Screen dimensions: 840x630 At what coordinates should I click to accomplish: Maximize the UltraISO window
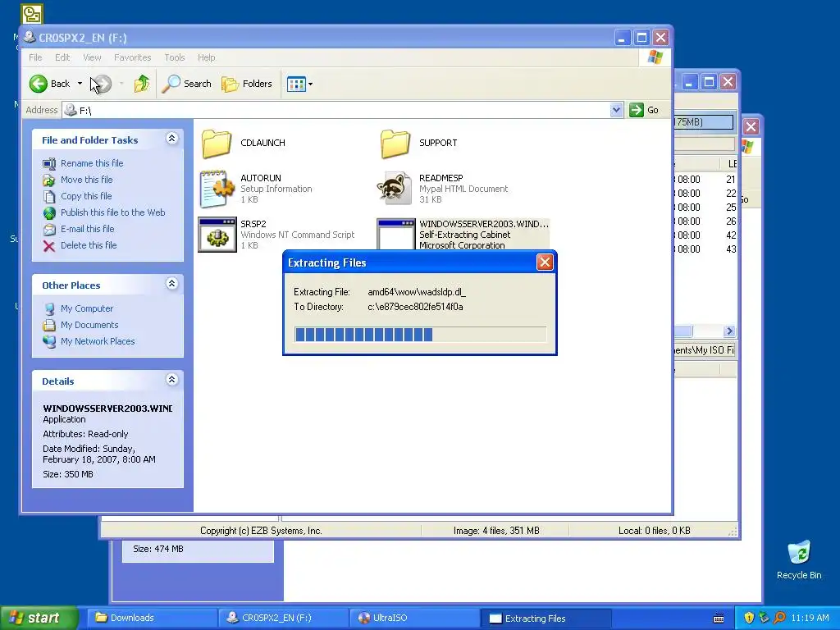pos(709,82)
